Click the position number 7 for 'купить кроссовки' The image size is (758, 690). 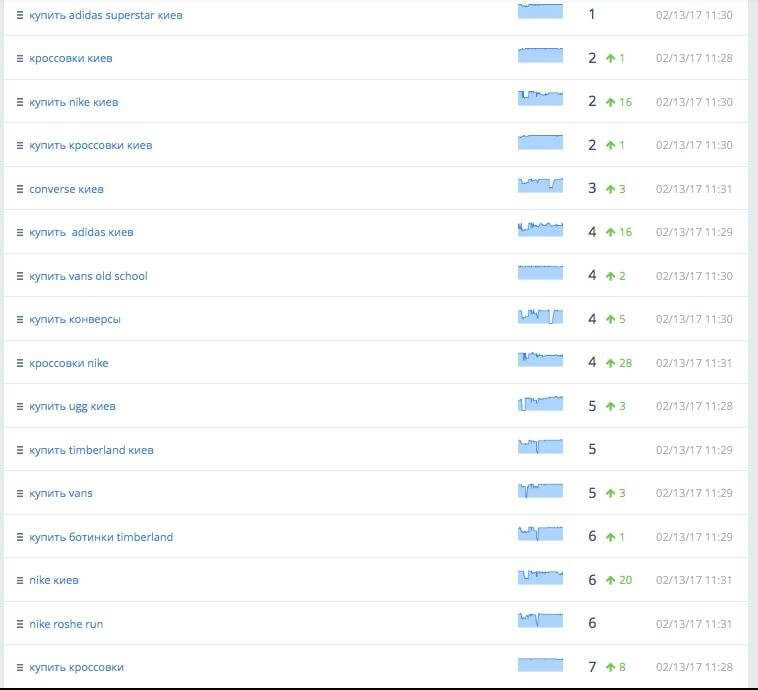pos(592,667)
